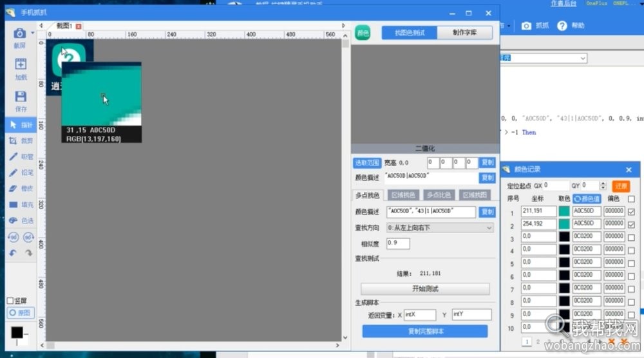The height and width of the screenshot is (358, 644).
Task: Toggle the 偏色 header checkbox
Action: point(631,199)
